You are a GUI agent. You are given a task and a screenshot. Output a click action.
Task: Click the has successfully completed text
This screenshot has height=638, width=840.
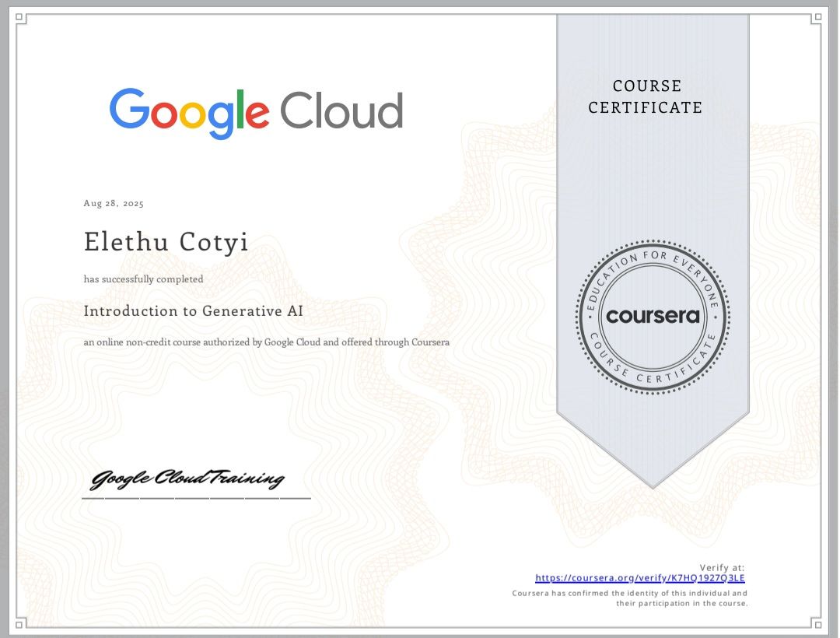click(x=143, y=279)
